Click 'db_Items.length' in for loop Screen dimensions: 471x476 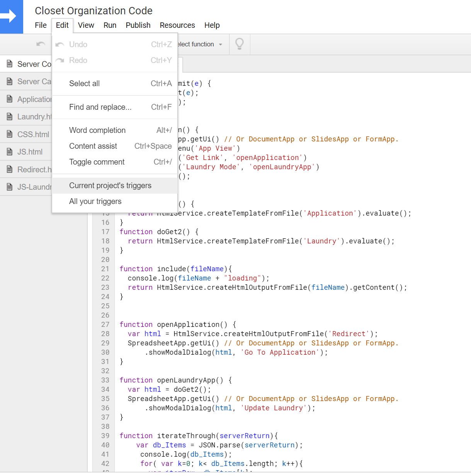tap(242, 464)
